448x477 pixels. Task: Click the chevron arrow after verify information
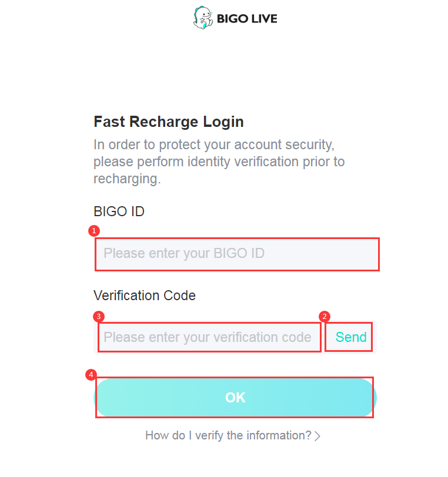[x=317, y=436]
